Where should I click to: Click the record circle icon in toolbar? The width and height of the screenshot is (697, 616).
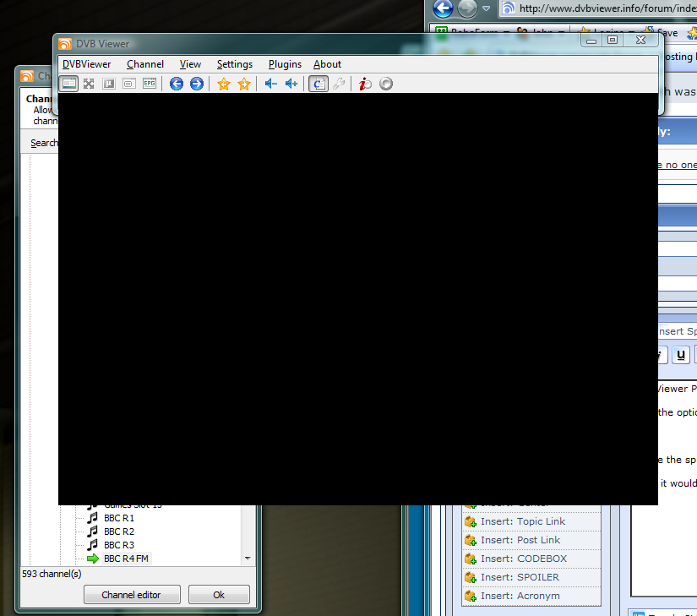386,84
